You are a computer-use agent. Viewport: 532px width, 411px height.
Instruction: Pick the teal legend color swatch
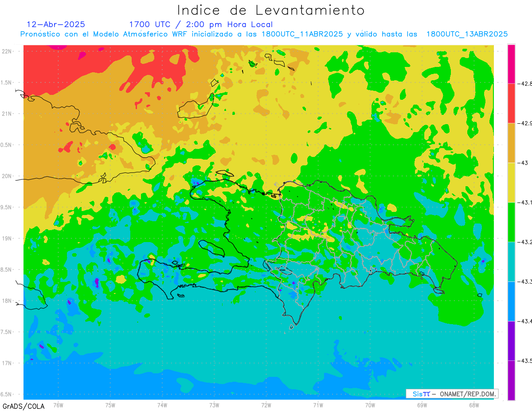511,262
